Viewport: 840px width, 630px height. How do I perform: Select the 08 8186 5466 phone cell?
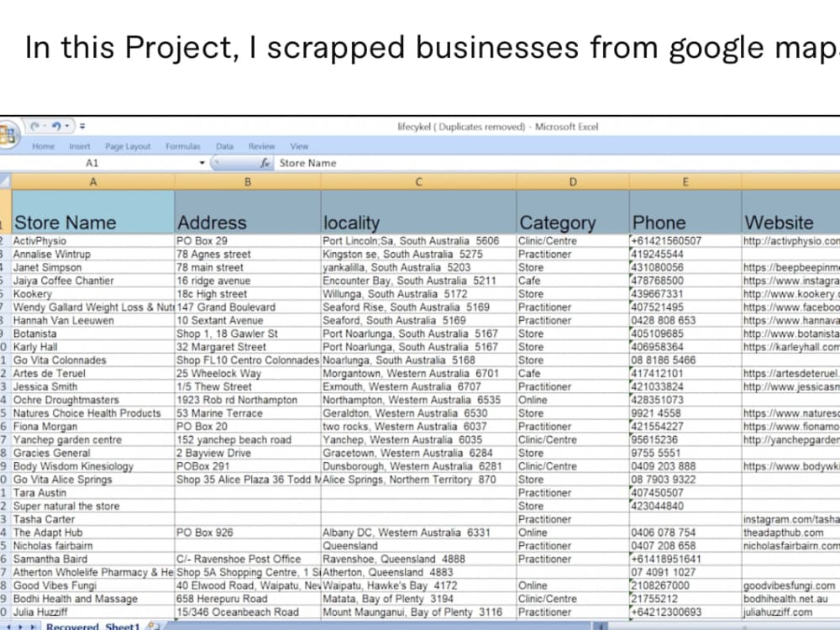685,360
